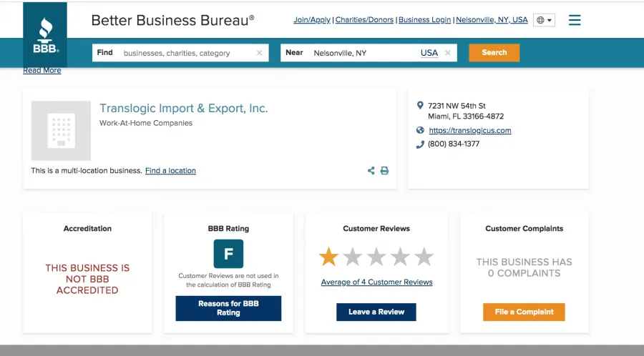Click the Work-At-Home Companies category text
The height and width of the screenshot is (356, 644).
point(146,123)
